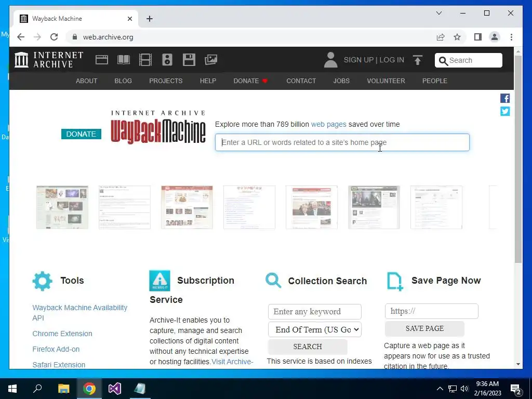Click the user avatar icon
This screenshot has width=532, height=399.
(330, 60)
